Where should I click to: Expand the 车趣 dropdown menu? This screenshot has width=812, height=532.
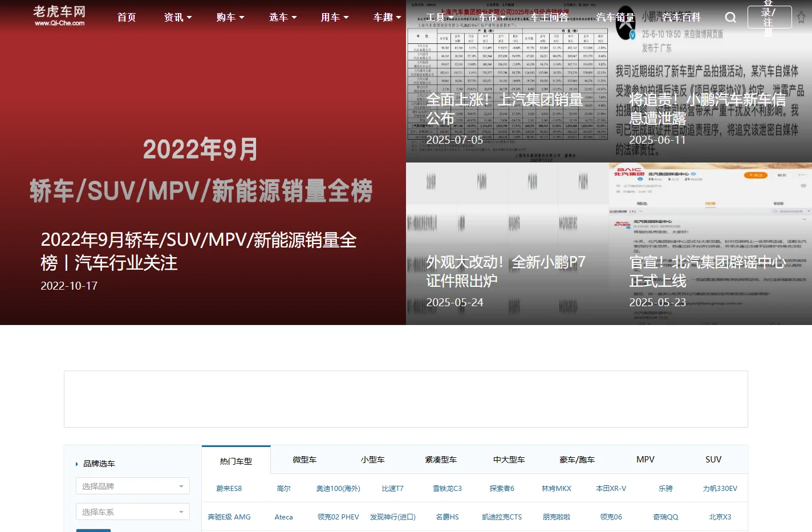click(387, 18)
